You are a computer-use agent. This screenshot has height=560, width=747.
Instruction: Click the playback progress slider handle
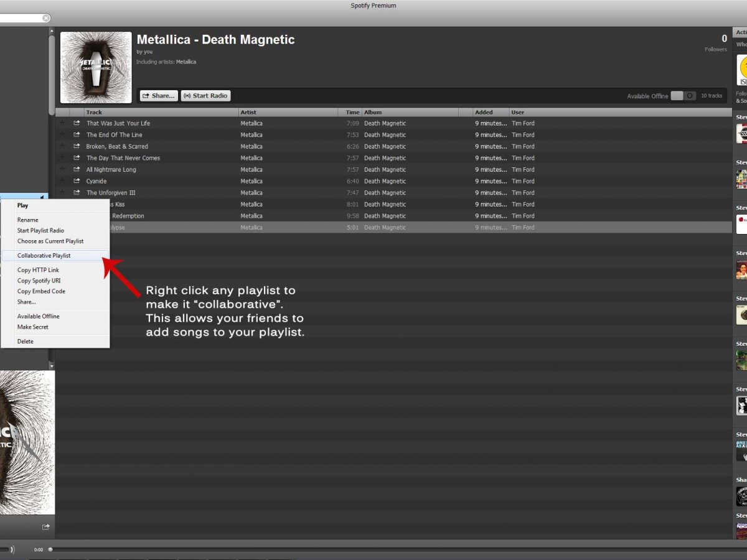point(50,549)
